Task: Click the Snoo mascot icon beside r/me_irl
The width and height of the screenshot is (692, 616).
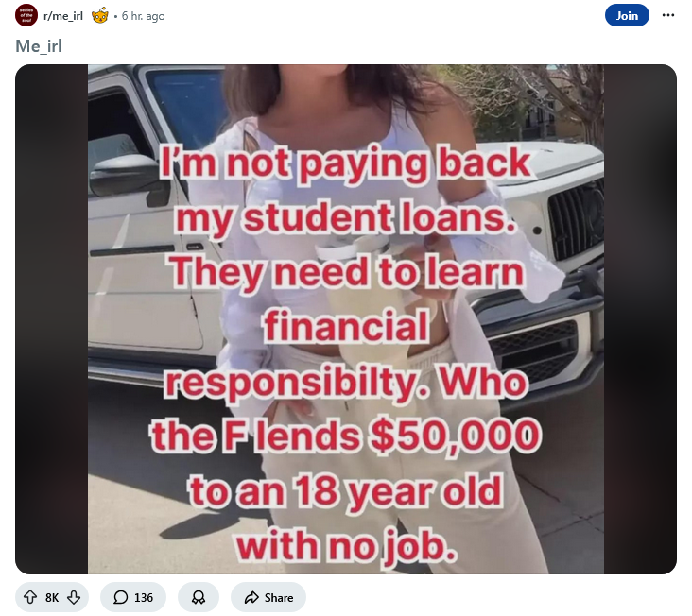Action: point(100,16)
